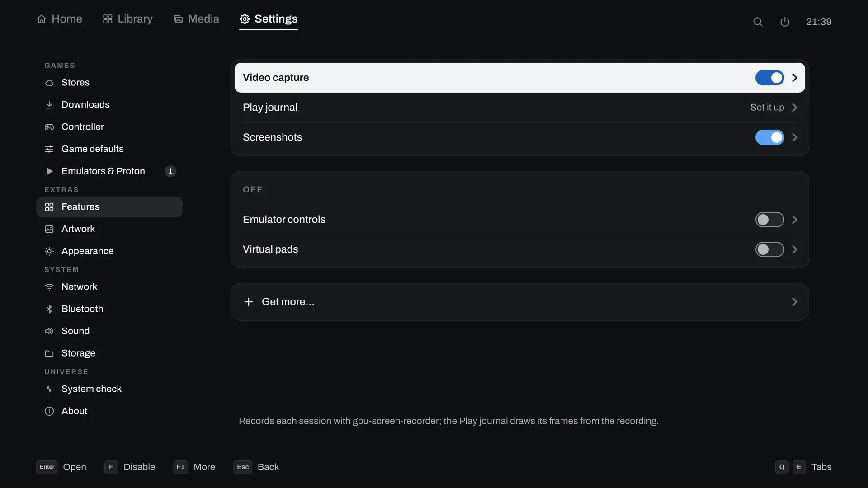This screenshot has width=868, height=488.
Task: Click the search magnifier icon
Action: point(758,22)
